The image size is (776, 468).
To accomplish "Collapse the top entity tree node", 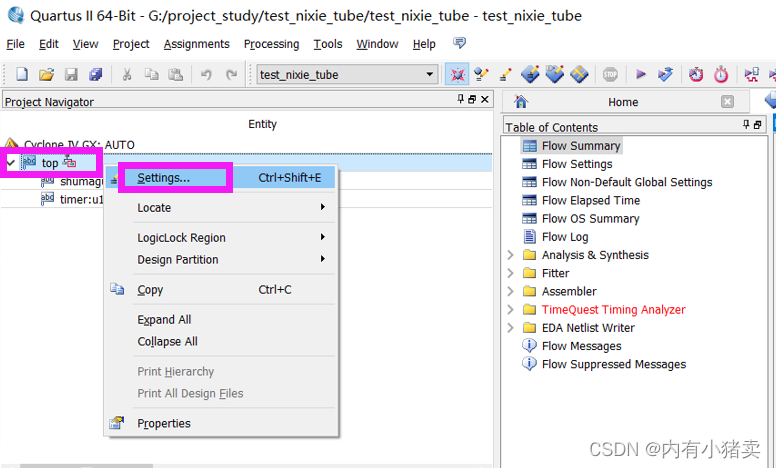I will click(10, 162).
